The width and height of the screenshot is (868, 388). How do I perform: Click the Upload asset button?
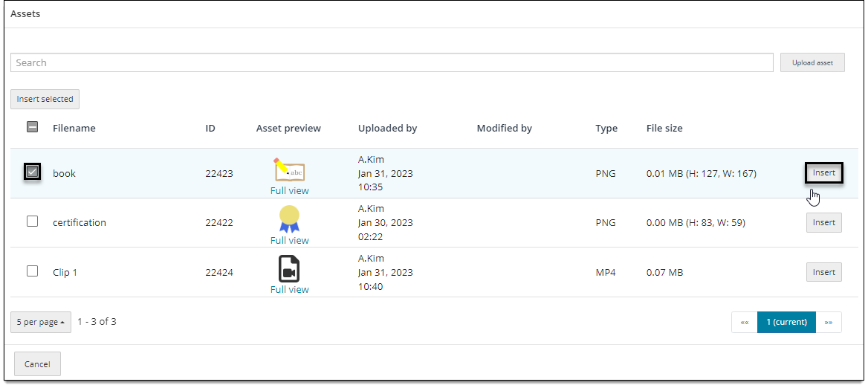[x=812, y=62]
